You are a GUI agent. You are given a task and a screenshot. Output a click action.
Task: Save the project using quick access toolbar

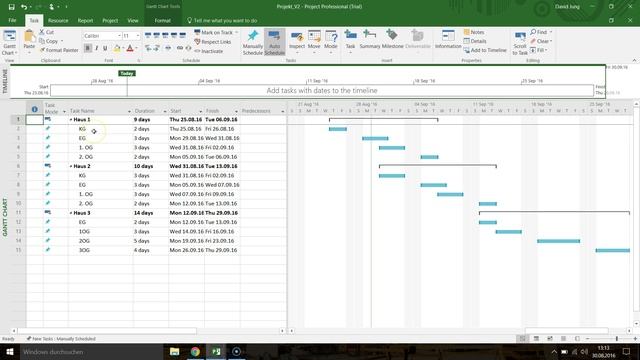[11, 7]
